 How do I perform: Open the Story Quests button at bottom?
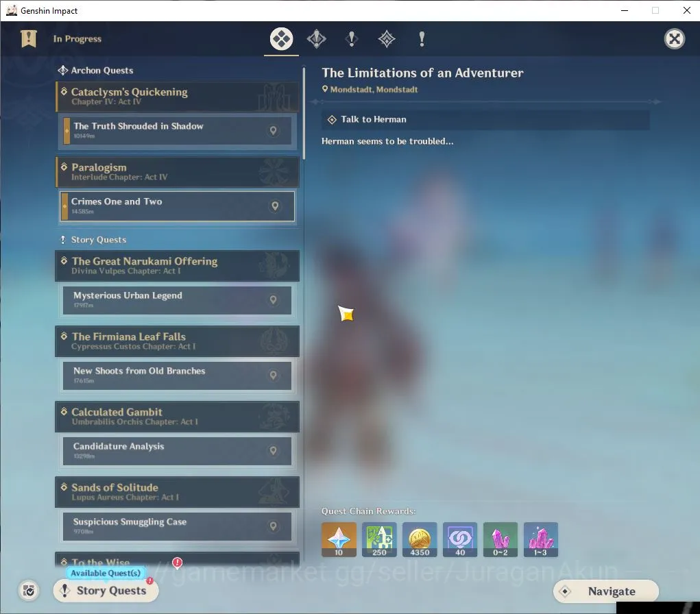coord(106,591)
